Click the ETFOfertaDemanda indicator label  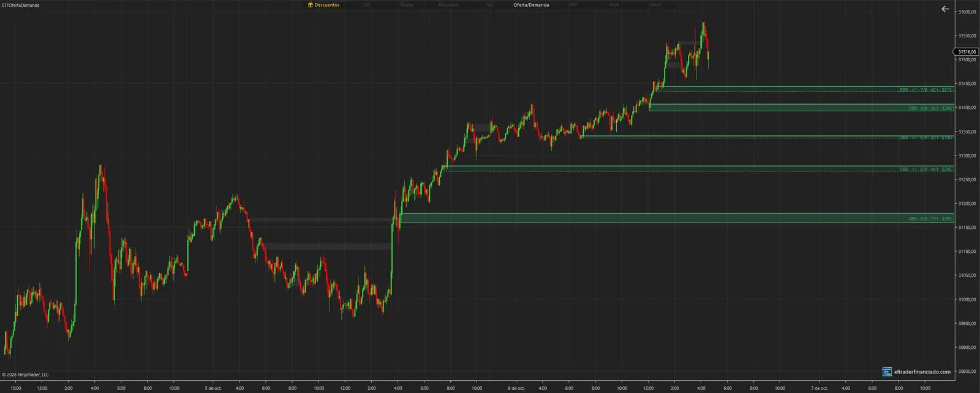click(21, 5)
